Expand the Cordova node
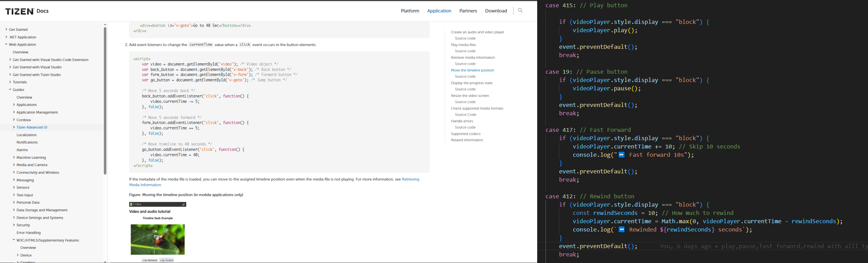Viewport: 868px width, 263px height. click(x=14, y=120)
